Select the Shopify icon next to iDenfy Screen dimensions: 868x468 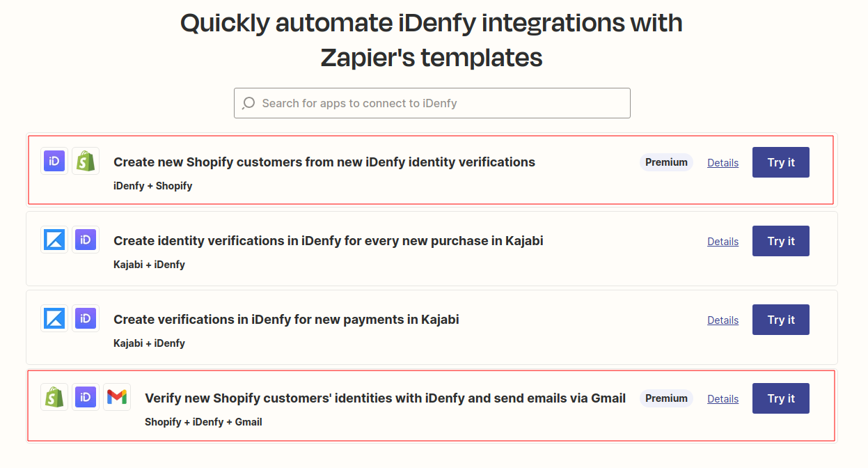click(x=85, y=161)
